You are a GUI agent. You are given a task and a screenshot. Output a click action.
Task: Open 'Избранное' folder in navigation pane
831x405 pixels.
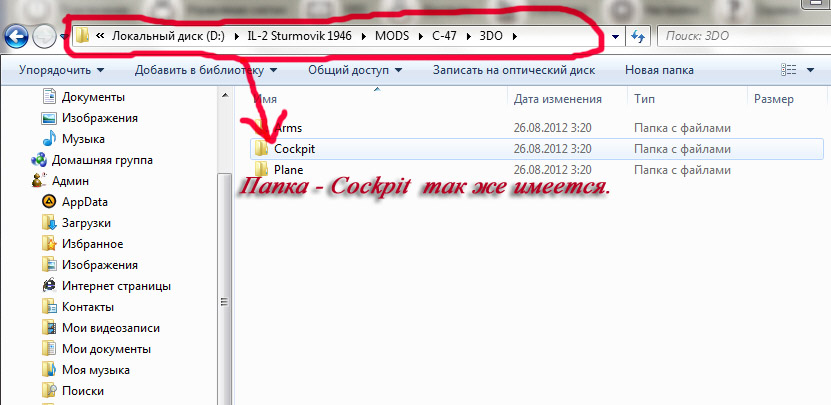93,244
